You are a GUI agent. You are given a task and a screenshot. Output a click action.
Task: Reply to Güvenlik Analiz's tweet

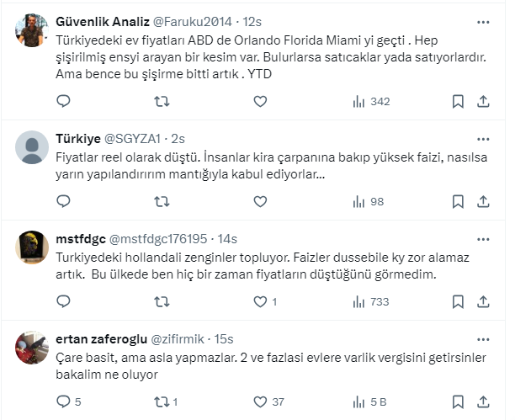point(63,101)
